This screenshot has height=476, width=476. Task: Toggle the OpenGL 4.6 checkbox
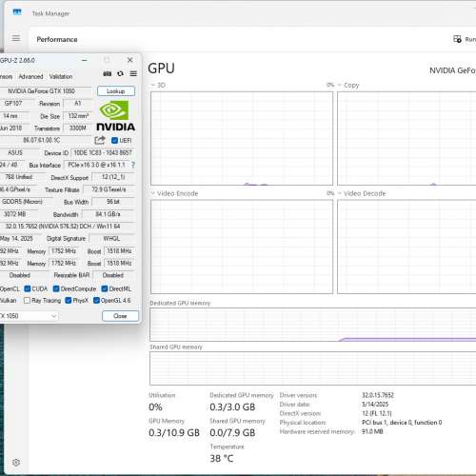(x=96, y=300)
